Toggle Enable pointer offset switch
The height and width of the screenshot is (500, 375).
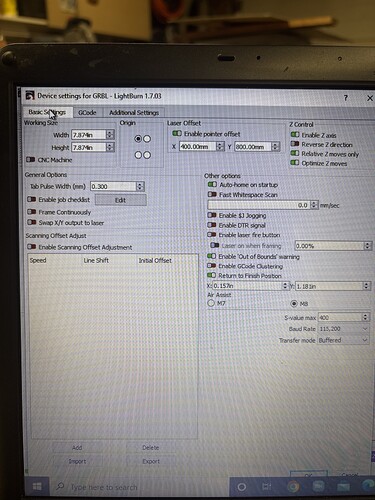[177, 133]
